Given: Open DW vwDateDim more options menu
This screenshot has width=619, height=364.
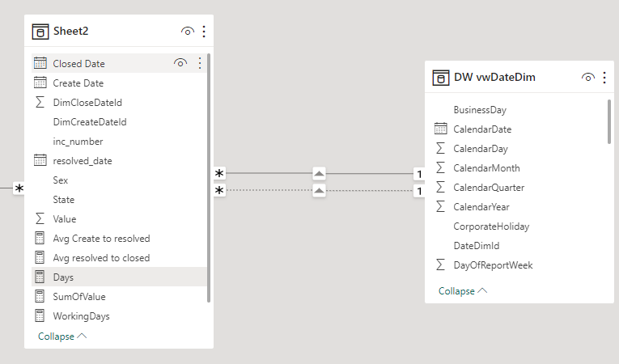Looking at the screenshot, I should [604, 78].
